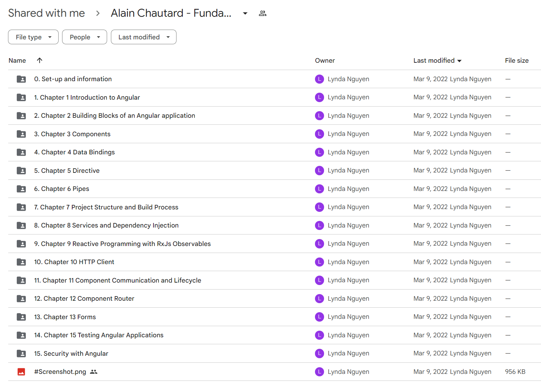Viewport: 541px width, 392px height.
Task: Click folder icon for 15. Security with Angular
Action: (21, 354)
